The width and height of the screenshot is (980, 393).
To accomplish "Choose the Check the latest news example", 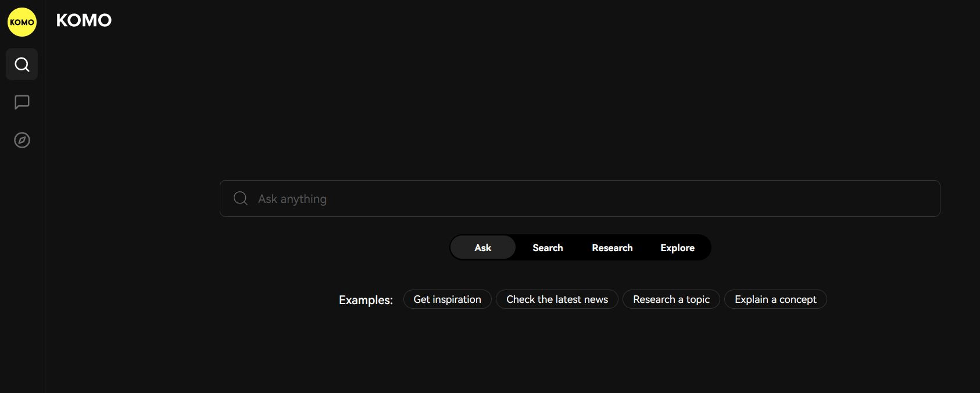I will coord(557,299).
